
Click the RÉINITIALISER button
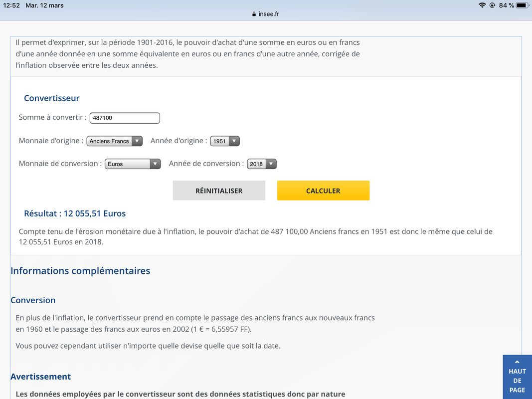(219, 191)
